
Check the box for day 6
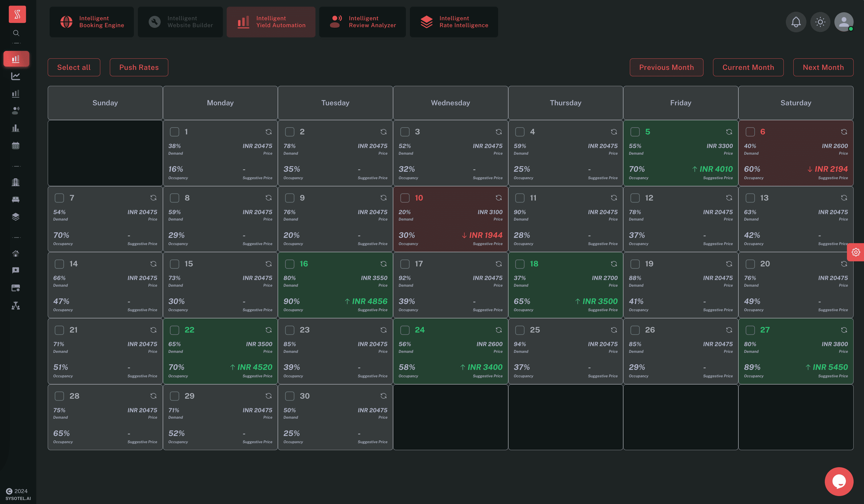pyautogui.click(x=750, y=132)
